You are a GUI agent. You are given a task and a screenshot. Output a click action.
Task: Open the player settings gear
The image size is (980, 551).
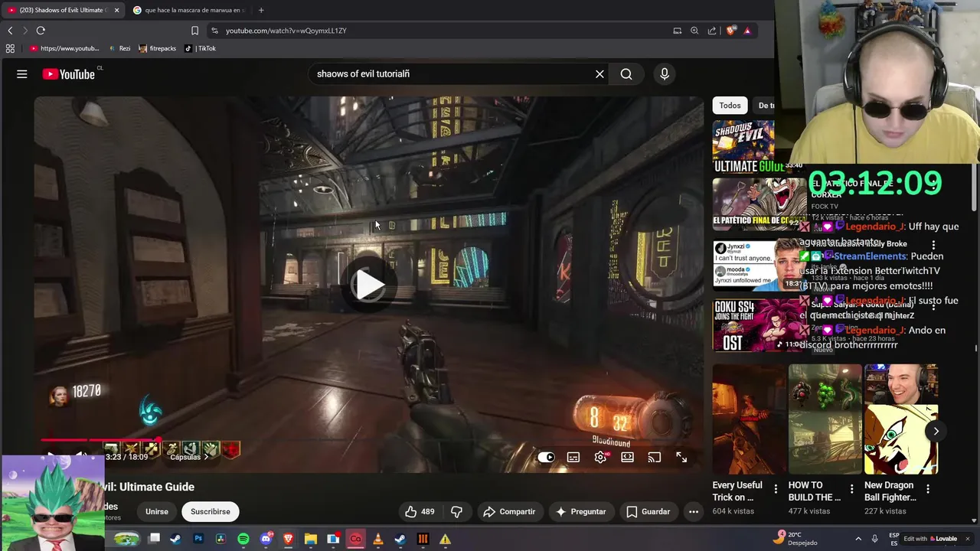point(600,457)
